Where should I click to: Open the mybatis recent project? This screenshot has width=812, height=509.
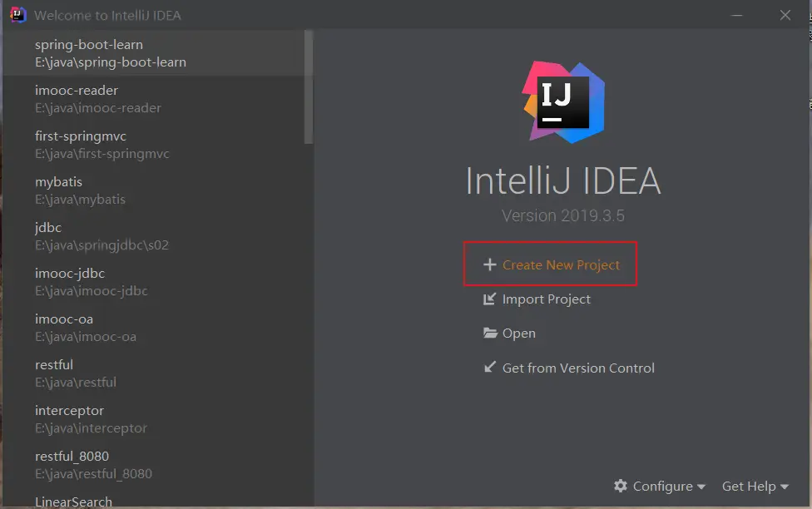click(x=82, y=190)
